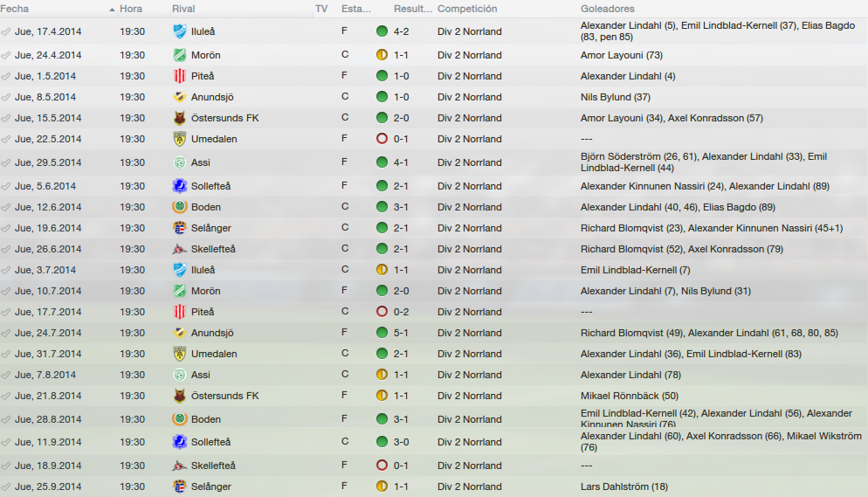
Task: Click the Iluleå club crest on 17.4.2014
Action: click(179, 31)
